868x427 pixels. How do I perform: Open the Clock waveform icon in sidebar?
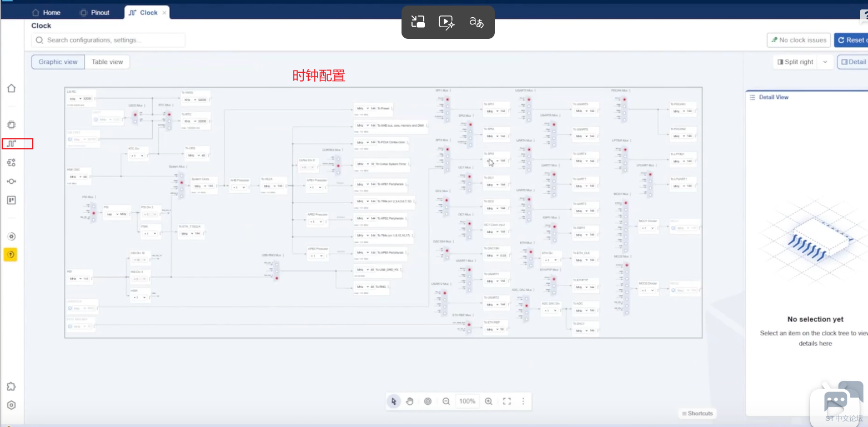11,144
